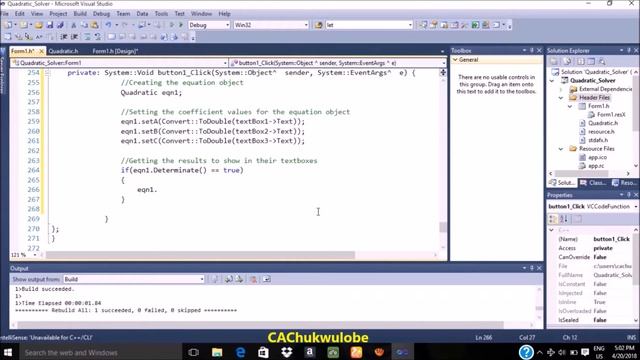Click the Toggle Word Wrap icon in Output

click(267, 279)
